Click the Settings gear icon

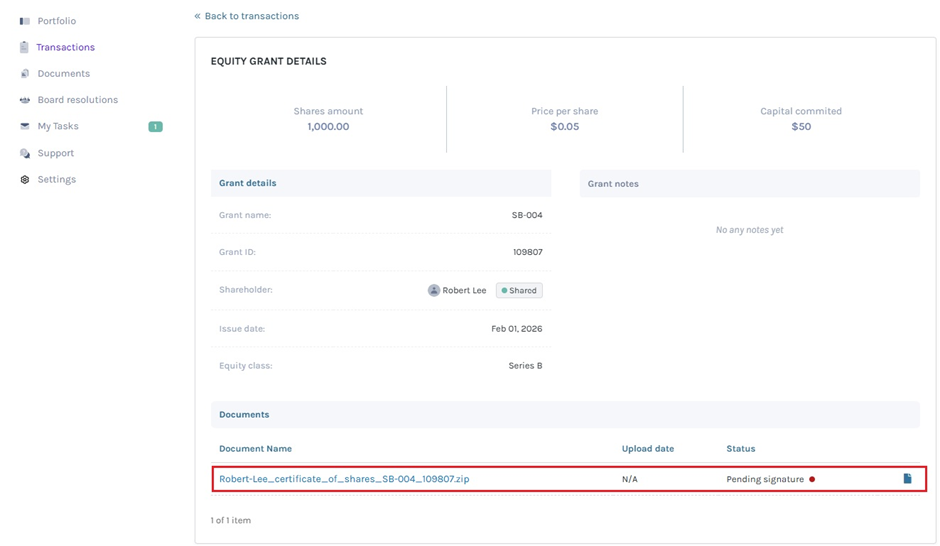coord(25,180)
